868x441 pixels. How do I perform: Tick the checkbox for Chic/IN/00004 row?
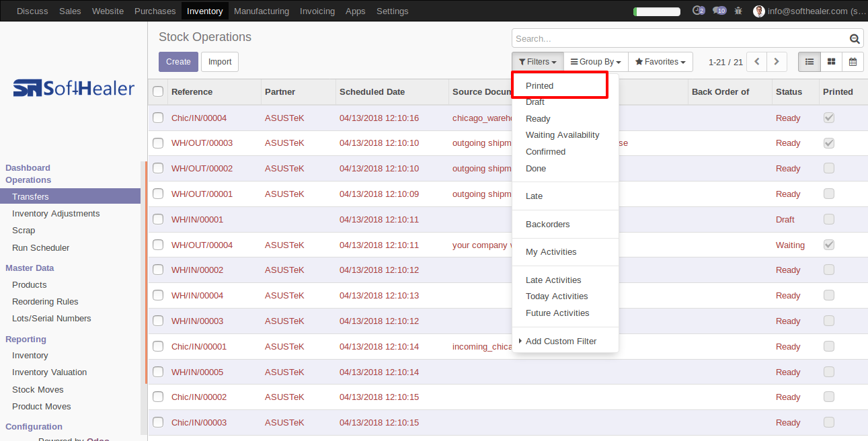(158, 118)
